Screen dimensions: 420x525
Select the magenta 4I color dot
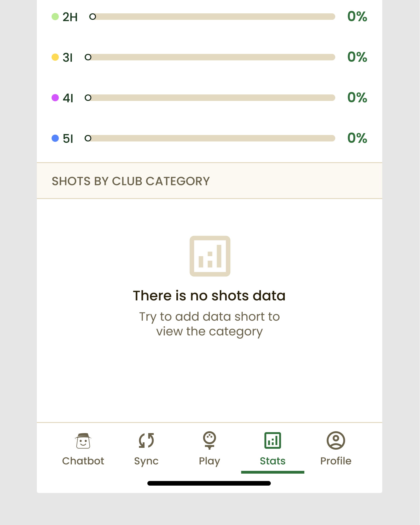(55, 98)
